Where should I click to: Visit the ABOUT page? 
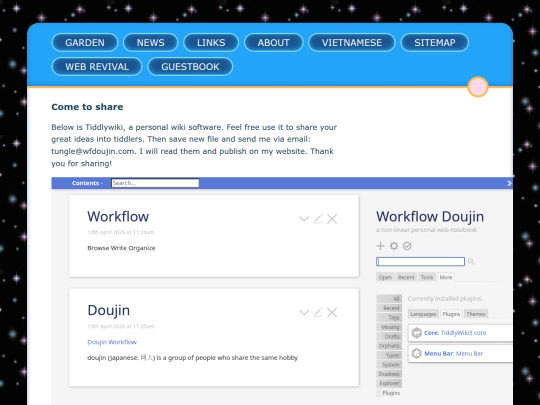click(273, 42)
